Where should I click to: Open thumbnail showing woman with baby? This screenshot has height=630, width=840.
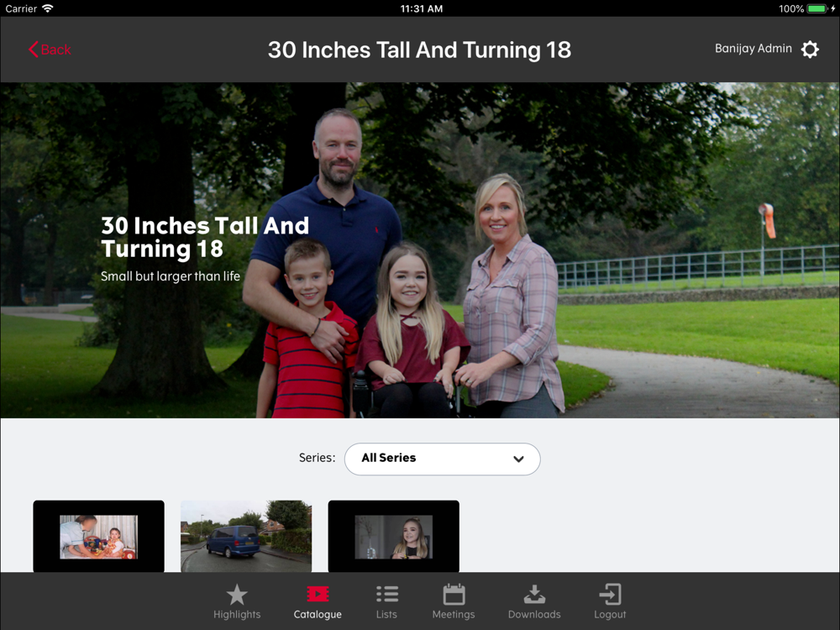pos(98,536)
